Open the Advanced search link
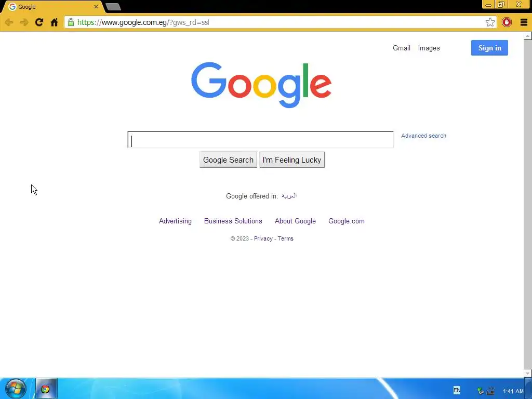The height and width of the screenshot is (399, 532). click(x=423, y=136)
